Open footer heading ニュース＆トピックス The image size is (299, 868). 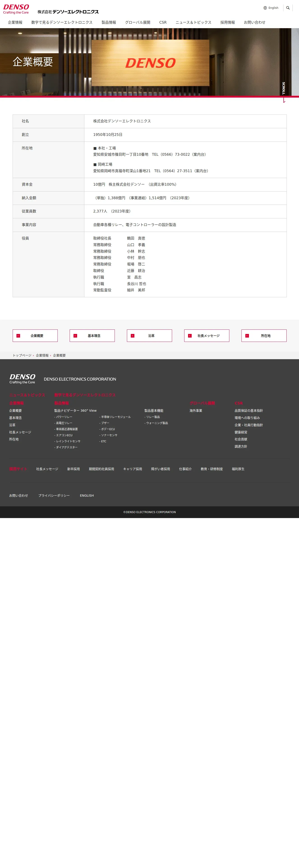27,395
